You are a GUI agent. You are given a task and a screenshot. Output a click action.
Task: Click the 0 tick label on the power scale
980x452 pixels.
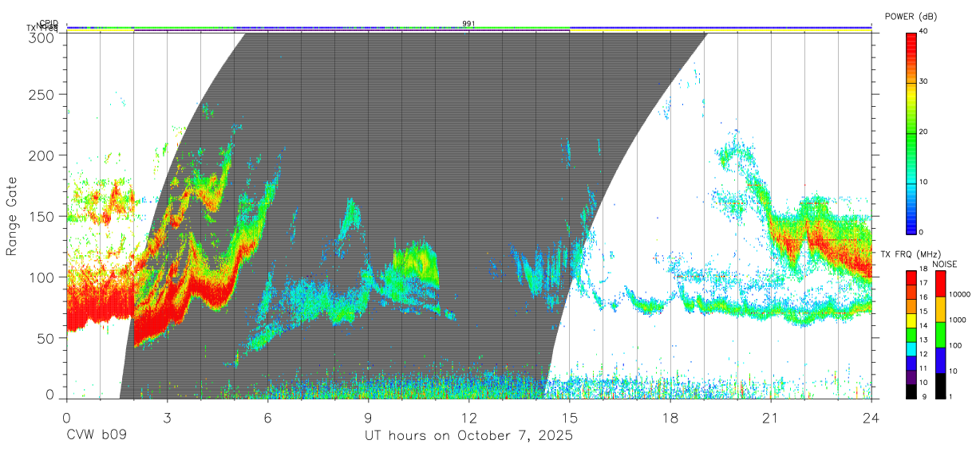point(922,232)
